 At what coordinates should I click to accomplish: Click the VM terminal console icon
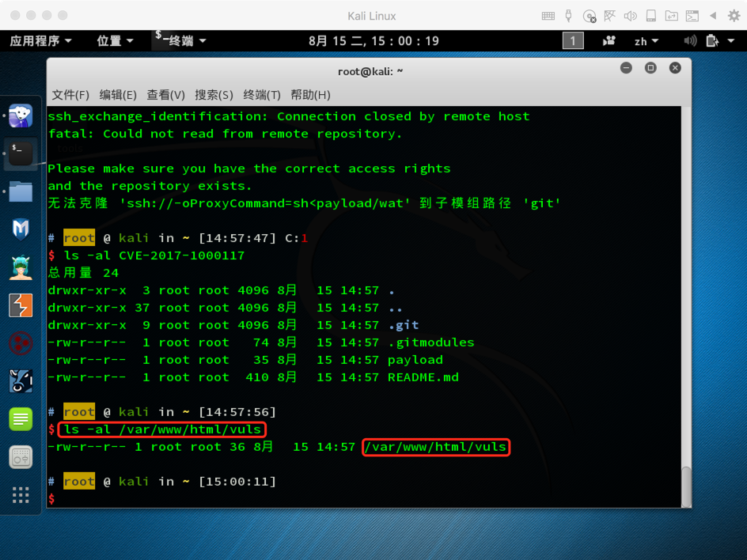click(692, 16)
